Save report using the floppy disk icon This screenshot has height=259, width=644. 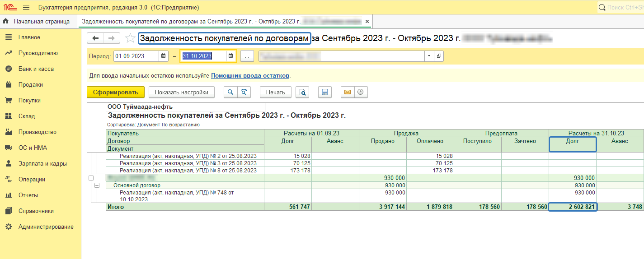324,92
